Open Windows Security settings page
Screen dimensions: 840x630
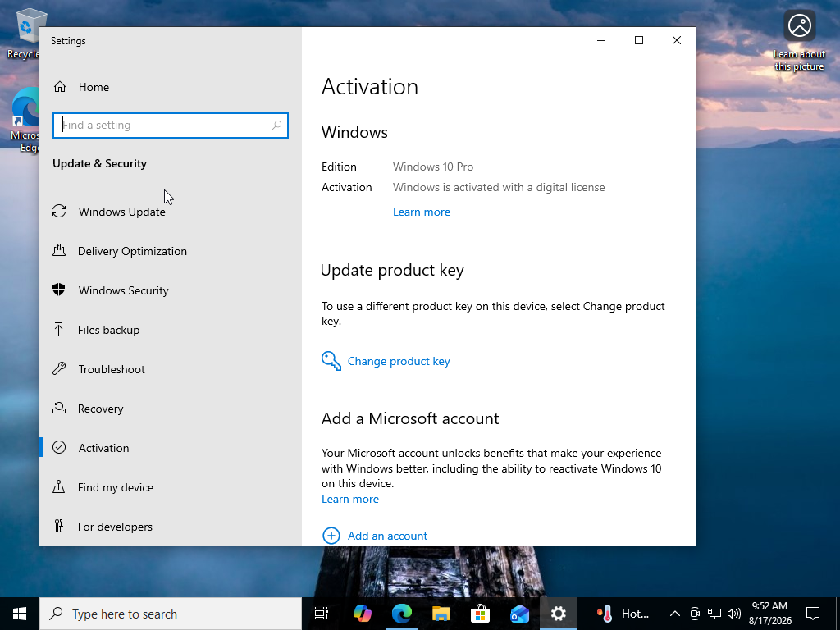[171, 290]
